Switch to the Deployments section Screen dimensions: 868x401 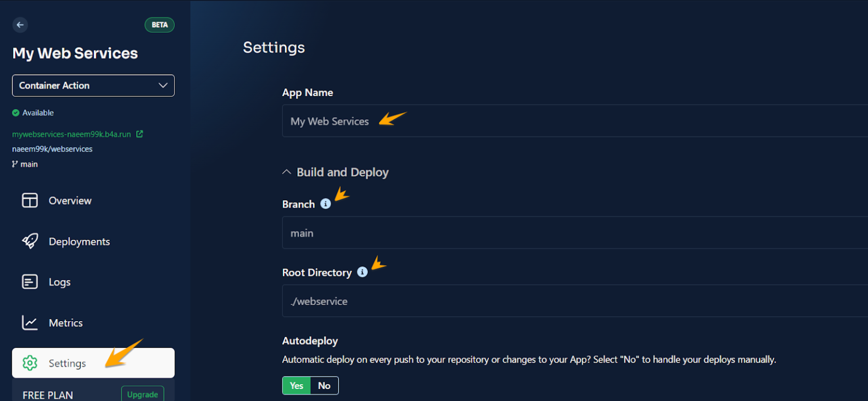(79, 241)
